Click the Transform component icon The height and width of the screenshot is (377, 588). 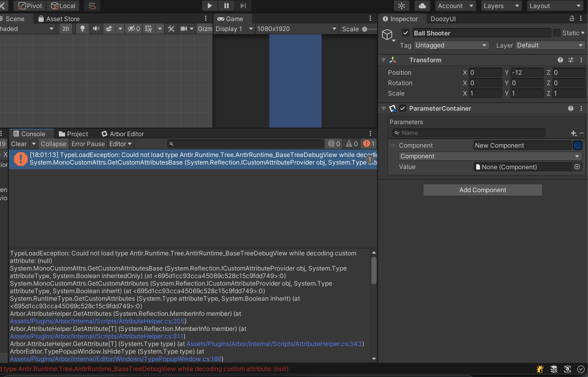click(393, 60)
